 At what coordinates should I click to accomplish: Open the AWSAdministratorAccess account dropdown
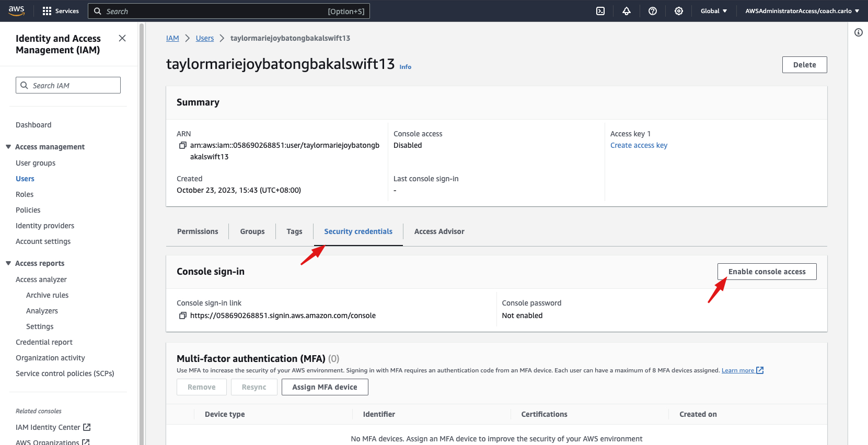point(802,11)
